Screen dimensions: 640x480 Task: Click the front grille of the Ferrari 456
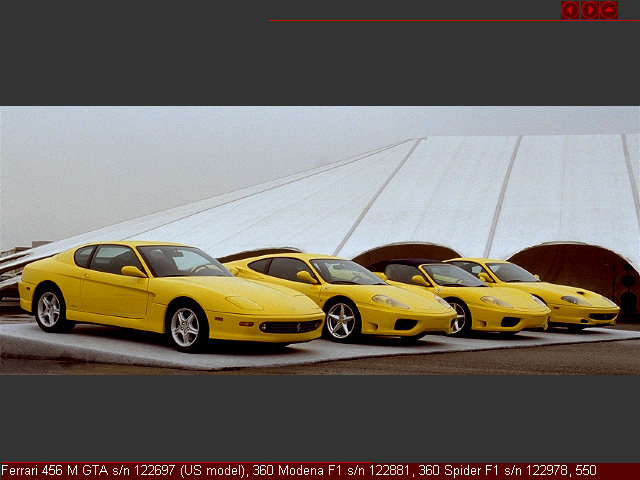(290, 326)
